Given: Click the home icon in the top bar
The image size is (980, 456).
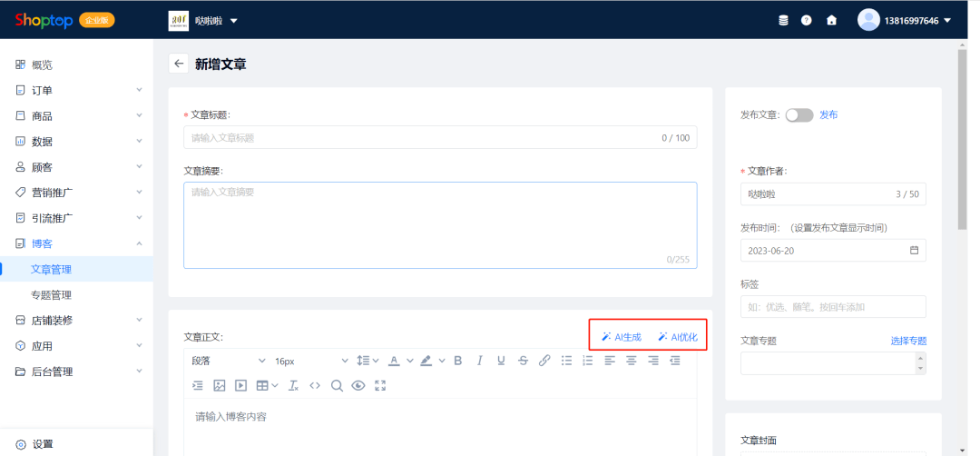Looking at the screenshot, I should (x=831, y=20).
